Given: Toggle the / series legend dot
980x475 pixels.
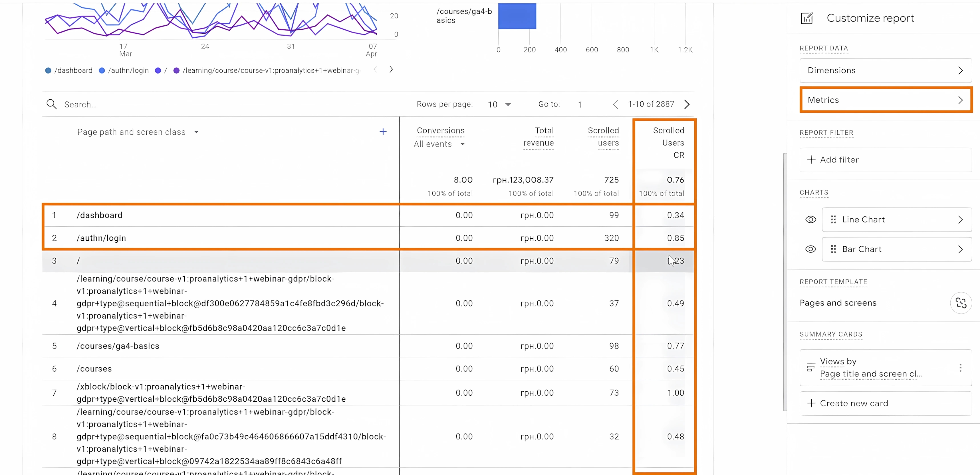Looking at the screenshot, I should 158,71.
